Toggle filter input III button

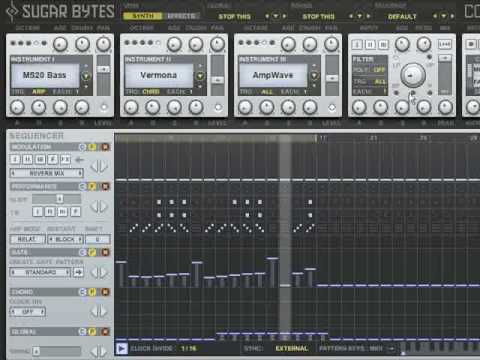pos(384,44)
